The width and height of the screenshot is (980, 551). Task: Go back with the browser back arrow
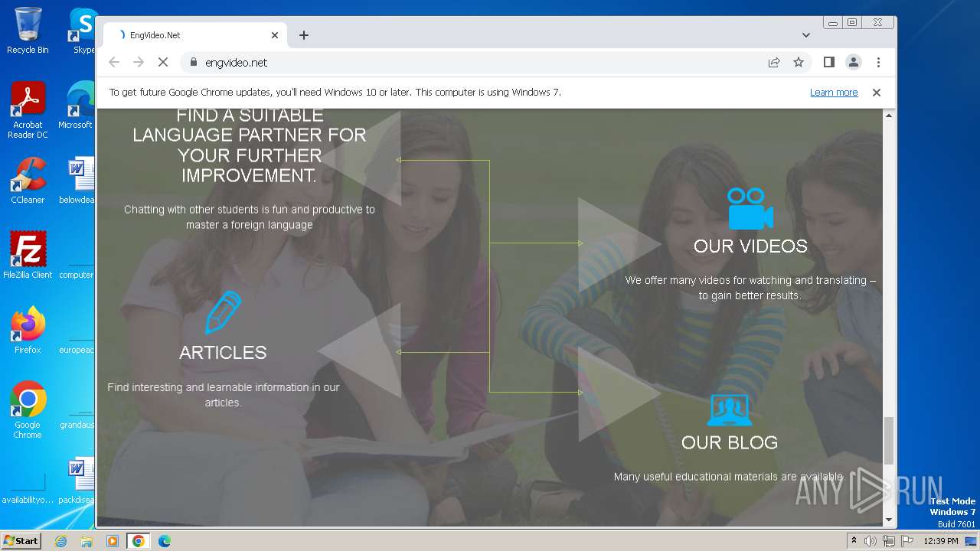coord(114,63)
